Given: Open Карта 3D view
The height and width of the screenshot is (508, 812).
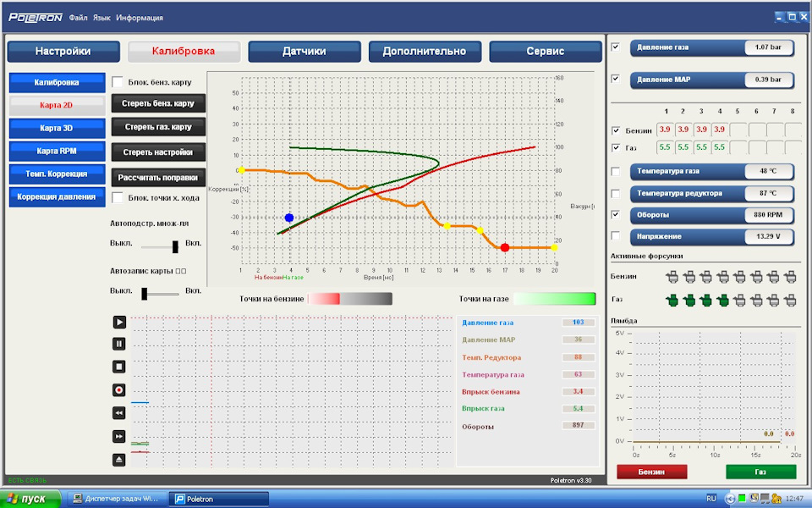Looking at the screenshot, I should (57, 128).
